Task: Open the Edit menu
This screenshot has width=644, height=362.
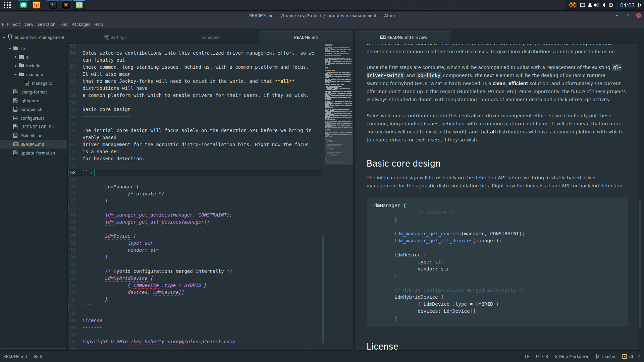Action: [x=16, y=24]
